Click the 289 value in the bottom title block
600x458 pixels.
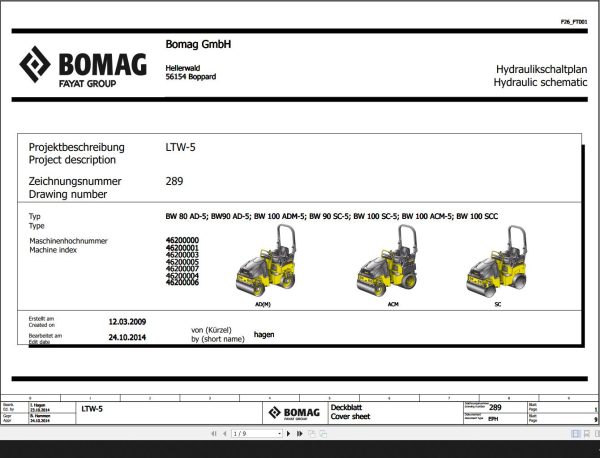point(495,407)
